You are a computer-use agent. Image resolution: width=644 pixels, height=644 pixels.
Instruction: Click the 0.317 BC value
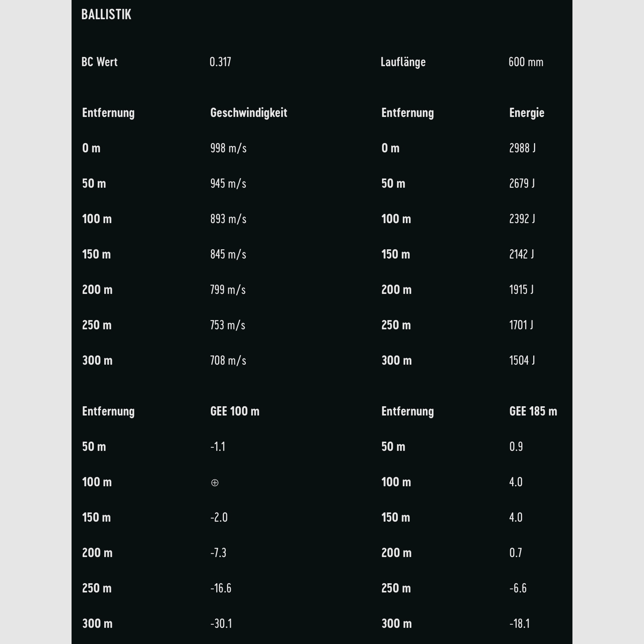click(x=220, y=62)
